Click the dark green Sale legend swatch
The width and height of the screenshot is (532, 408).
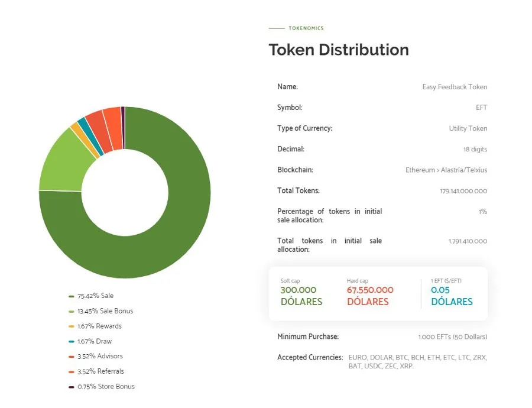[72, 296]
